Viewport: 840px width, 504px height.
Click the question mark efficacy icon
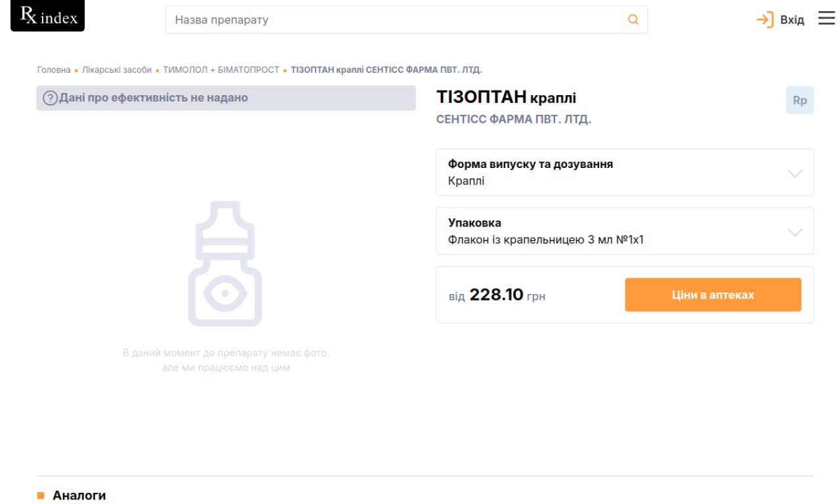(50, 98)
